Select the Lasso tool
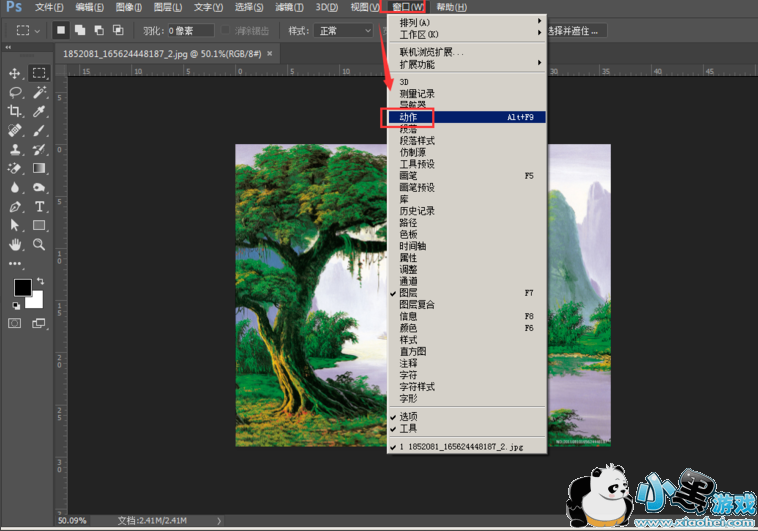758x531 pixels. pos(15,92)
